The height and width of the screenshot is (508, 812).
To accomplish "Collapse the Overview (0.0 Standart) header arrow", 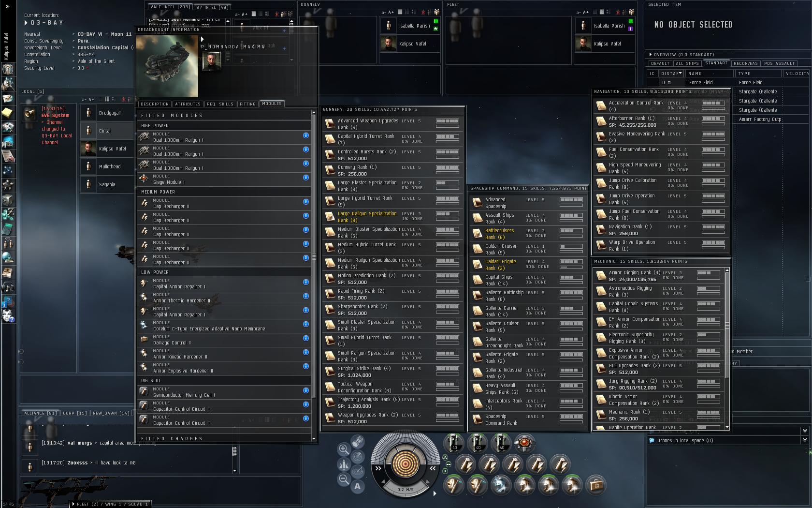I will tap(651, 55).
